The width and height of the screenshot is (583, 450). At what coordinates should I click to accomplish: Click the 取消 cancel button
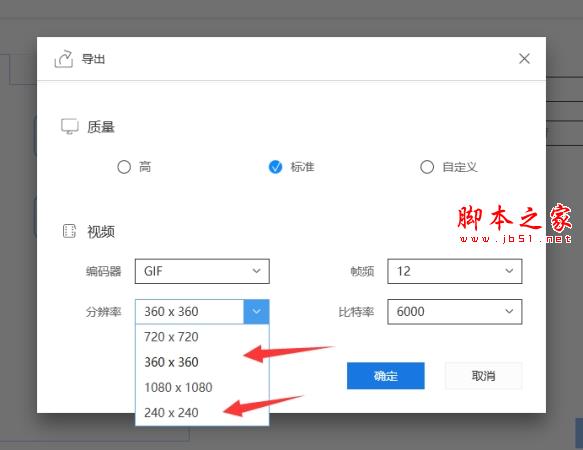484,376
